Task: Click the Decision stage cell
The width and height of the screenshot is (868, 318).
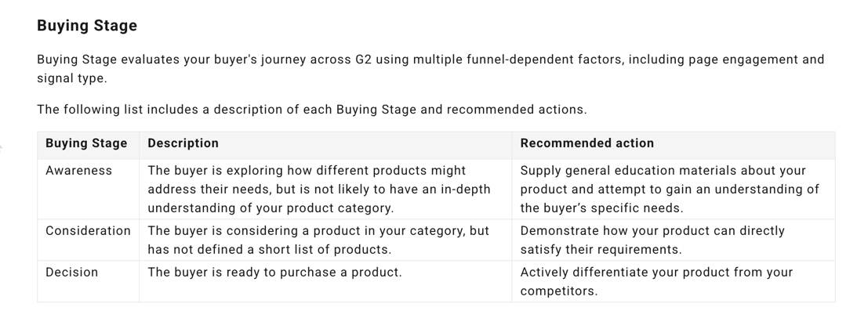Action: [72, 273]
